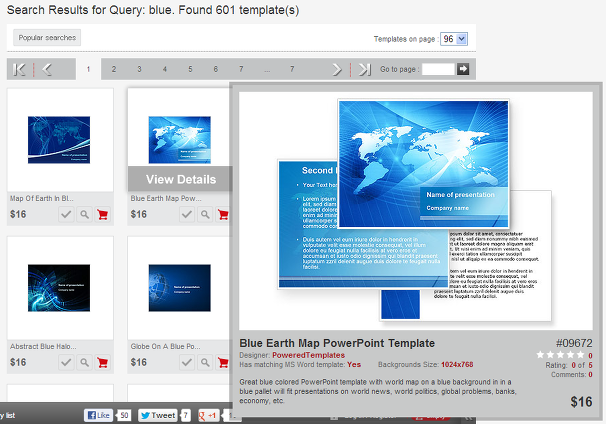Go to first page of results
This screenshot has width=606, height=424.
19,70
